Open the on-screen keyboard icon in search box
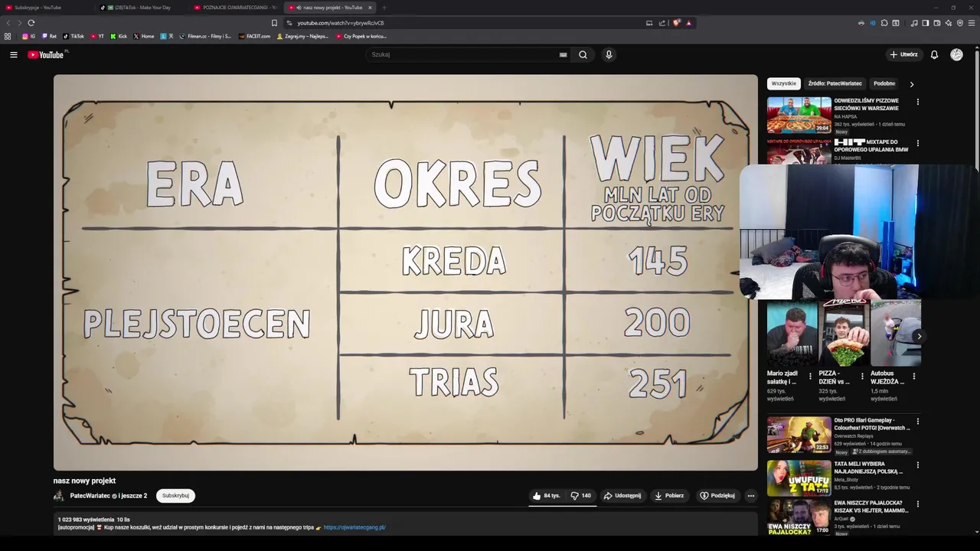This screenshot has height=551, width=980. (x=563, y=54)
